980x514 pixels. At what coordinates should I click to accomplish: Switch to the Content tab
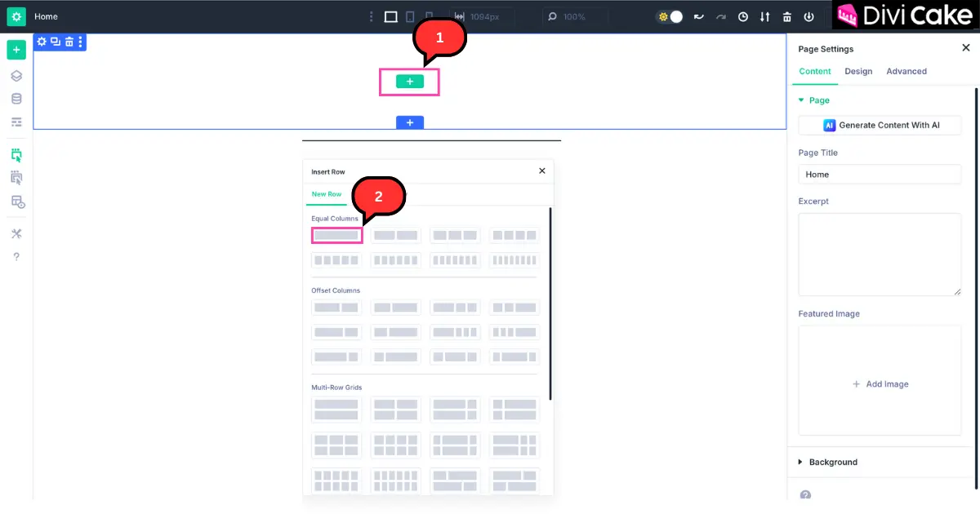tap(815, 71)
